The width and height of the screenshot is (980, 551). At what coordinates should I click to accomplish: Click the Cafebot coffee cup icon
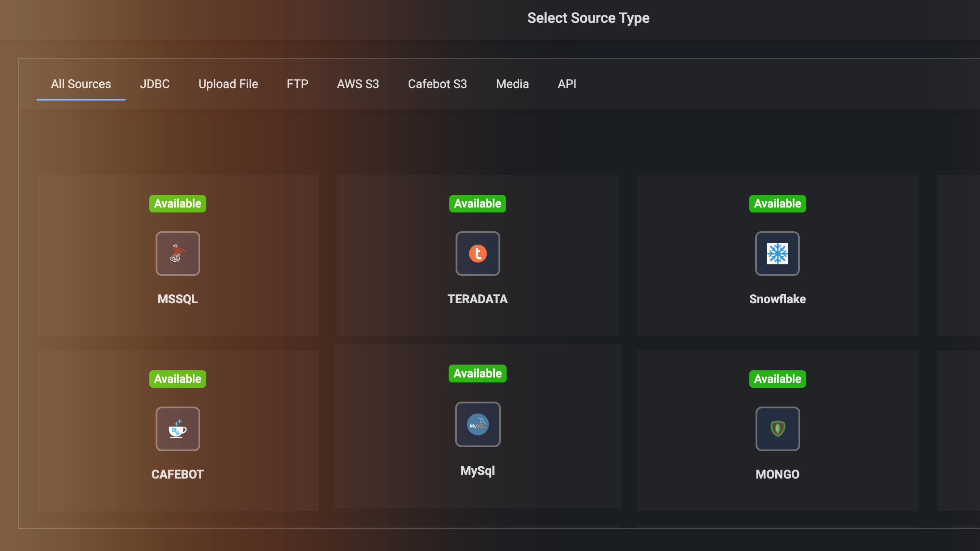[177, 429]
